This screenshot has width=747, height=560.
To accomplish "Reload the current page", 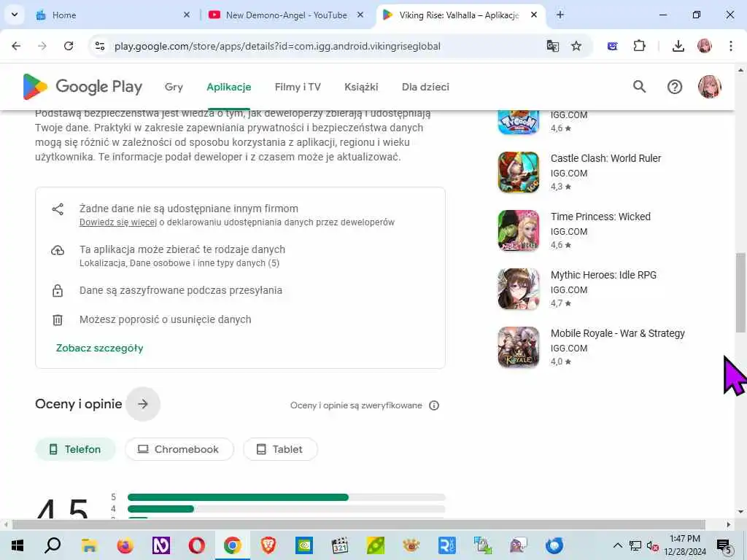I will pyautogui.click(x=69, y=46).
